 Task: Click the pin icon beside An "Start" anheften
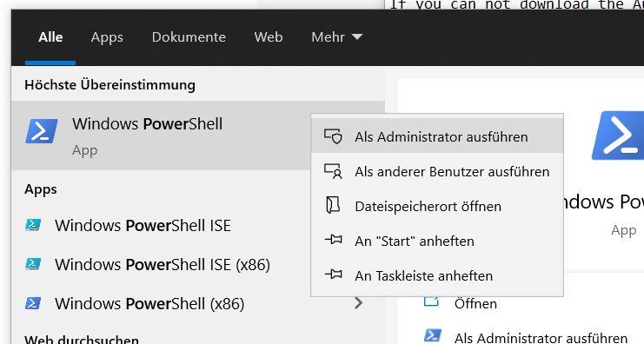(x=334, y=239)
